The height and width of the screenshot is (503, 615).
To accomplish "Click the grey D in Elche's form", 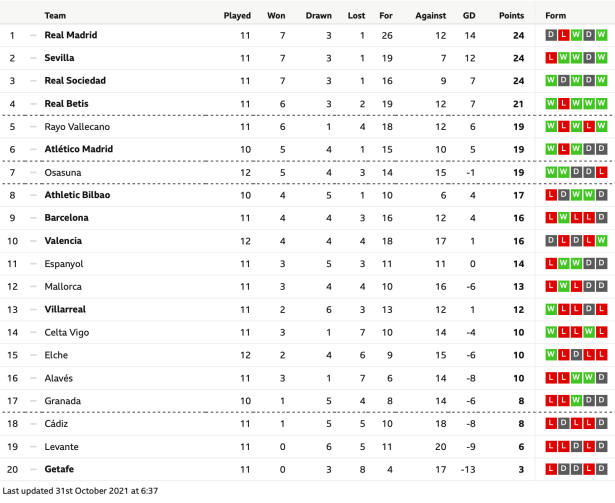I will coord(577,355).
